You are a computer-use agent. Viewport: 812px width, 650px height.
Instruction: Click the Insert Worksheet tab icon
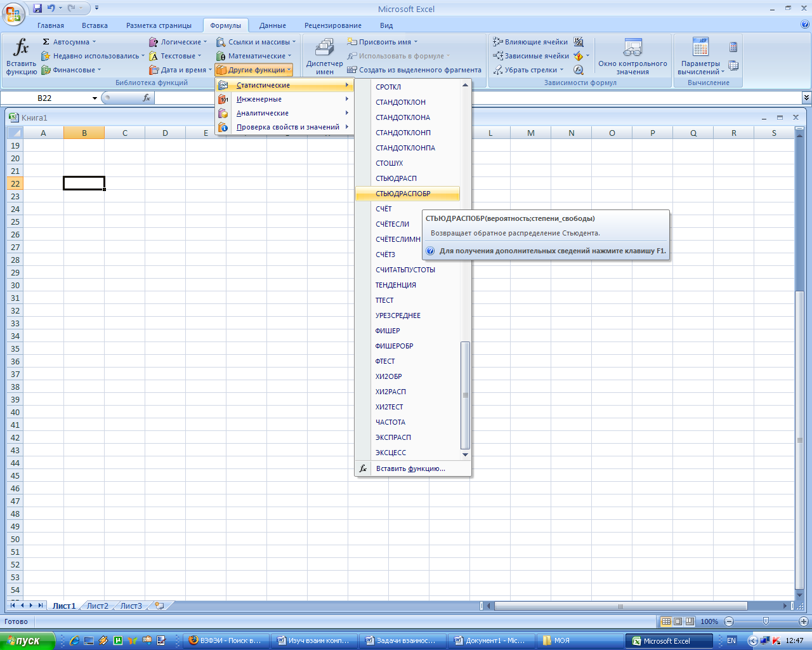(159, 606)
